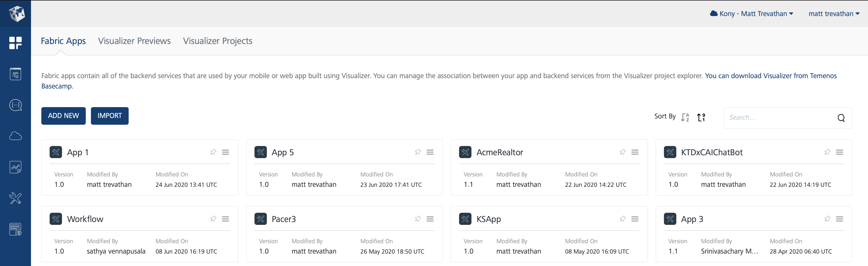The width and height of the screenshot is (868, 266).
Task: Select the tools wrench icon in sidebar
Action: [x=15, y=198]
